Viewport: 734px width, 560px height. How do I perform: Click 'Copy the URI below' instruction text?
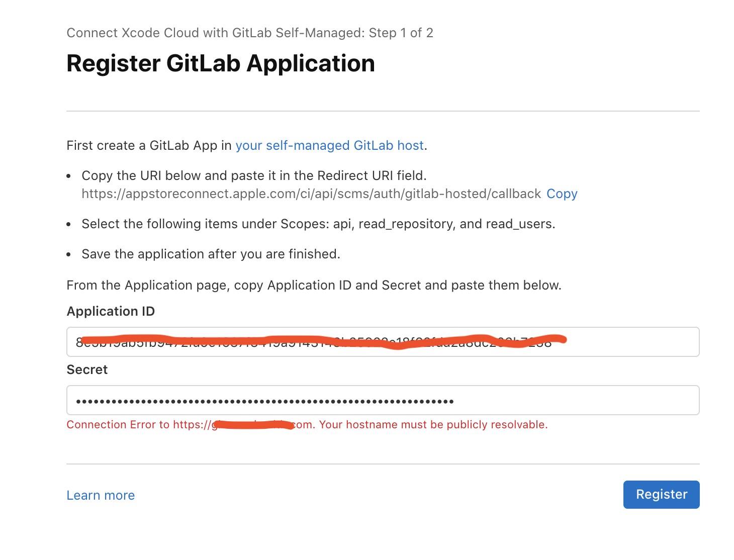coord(253,176)
